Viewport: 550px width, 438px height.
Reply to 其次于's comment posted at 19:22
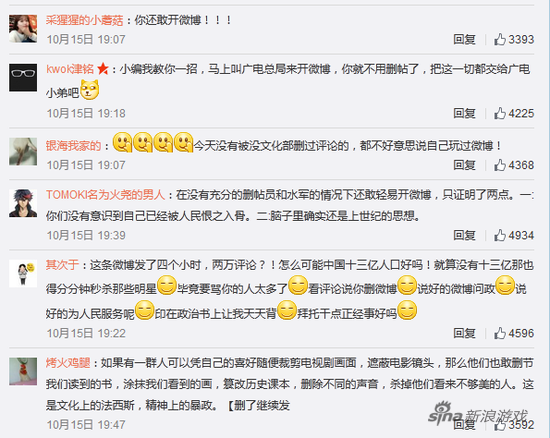click(x=464, y=333)
